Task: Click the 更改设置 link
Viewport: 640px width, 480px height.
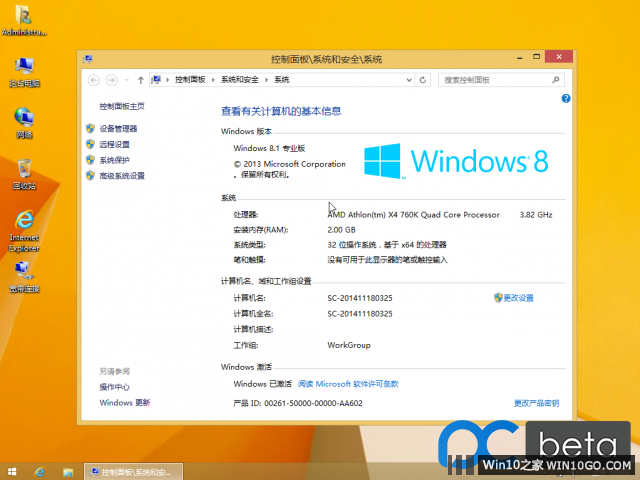Action: [518, 298]
